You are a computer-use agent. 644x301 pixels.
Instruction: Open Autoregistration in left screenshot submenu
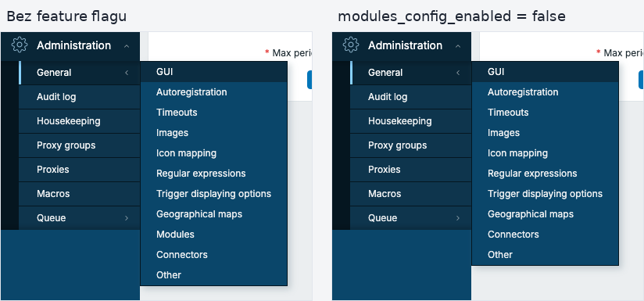tap(213, 92)
